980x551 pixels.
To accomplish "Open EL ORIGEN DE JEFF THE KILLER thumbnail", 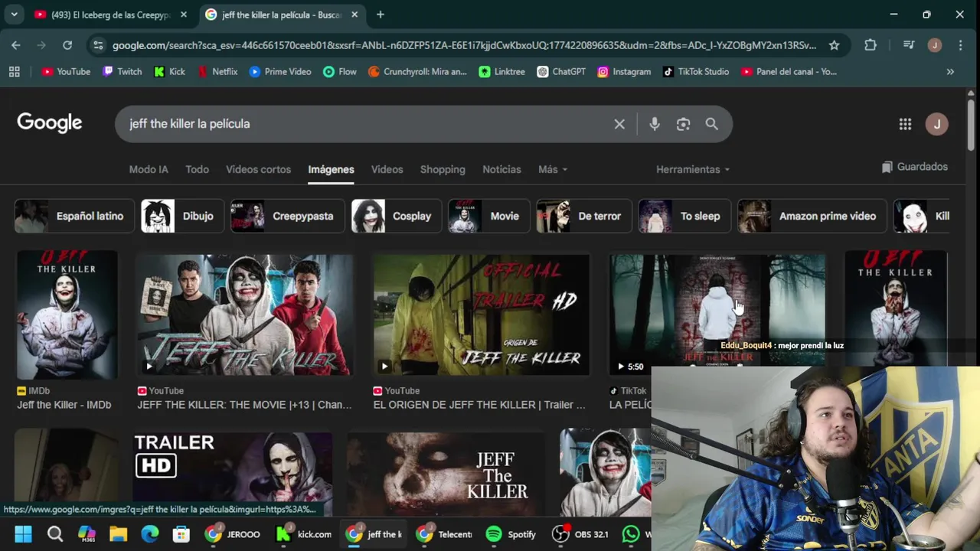I will click(481, 315).
